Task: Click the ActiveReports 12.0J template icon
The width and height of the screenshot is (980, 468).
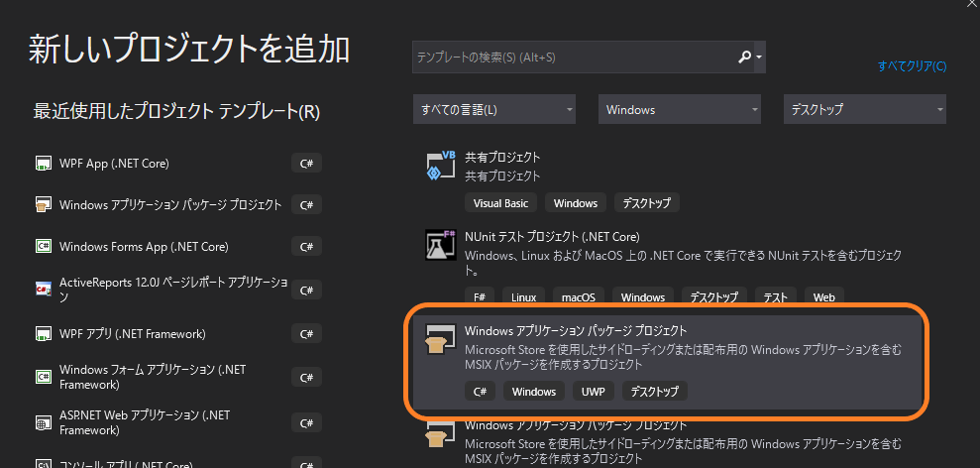Action: (x=44, y=290)
